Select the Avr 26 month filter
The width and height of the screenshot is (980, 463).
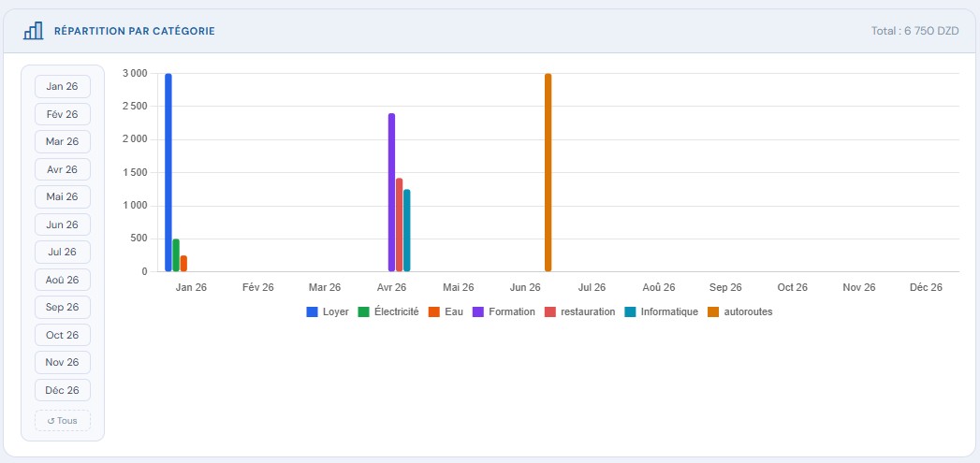[x=63, y=169]
